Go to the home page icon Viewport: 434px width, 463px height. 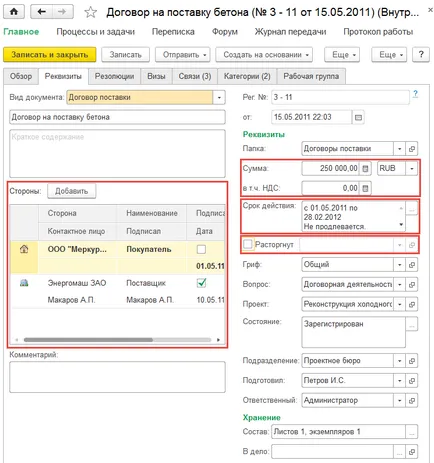tap(14, 12)
